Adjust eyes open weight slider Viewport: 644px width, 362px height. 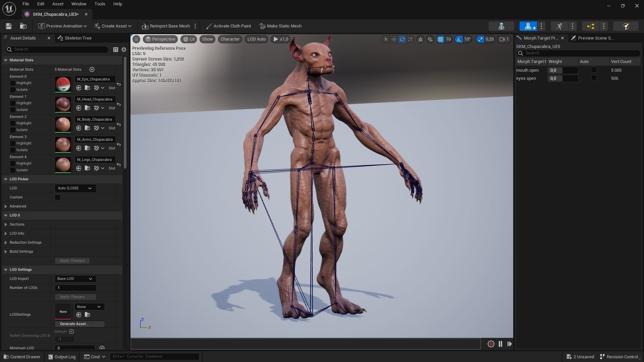(x=563, y=78)
